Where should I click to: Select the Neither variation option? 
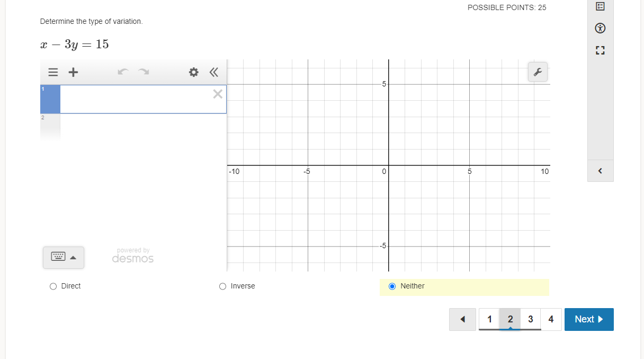[392, 286]
